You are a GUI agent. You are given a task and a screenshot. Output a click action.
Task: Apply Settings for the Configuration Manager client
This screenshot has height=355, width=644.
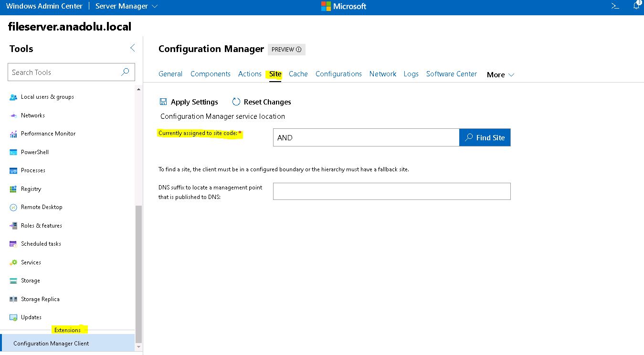pos(189,102)
